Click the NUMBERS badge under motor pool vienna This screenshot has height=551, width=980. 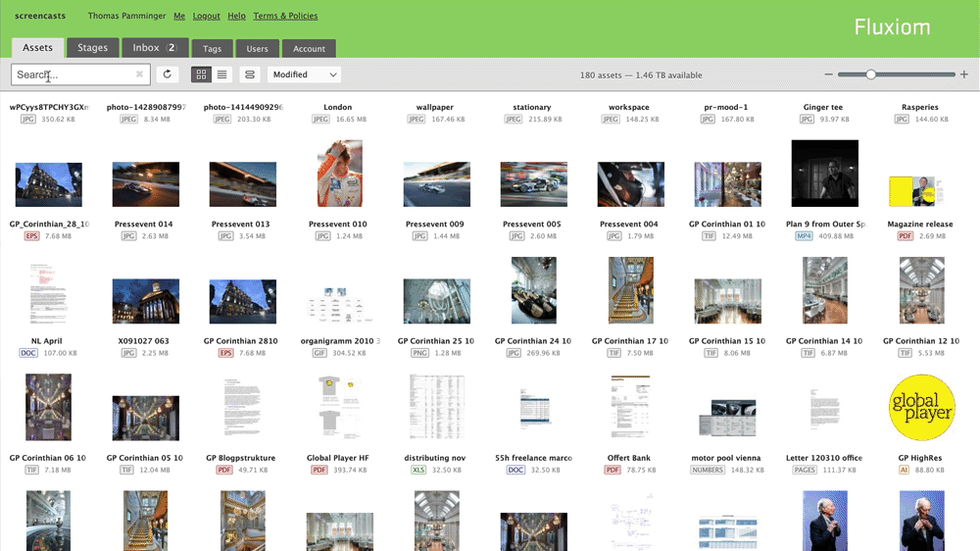(708, 470)
